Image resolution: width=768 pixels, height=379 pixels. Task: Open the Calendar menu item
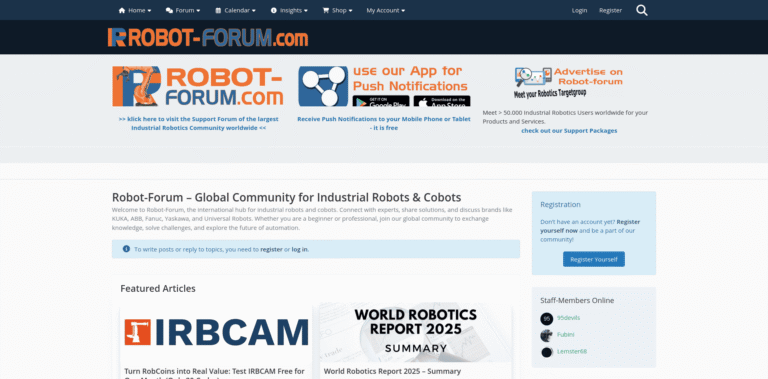236,10
